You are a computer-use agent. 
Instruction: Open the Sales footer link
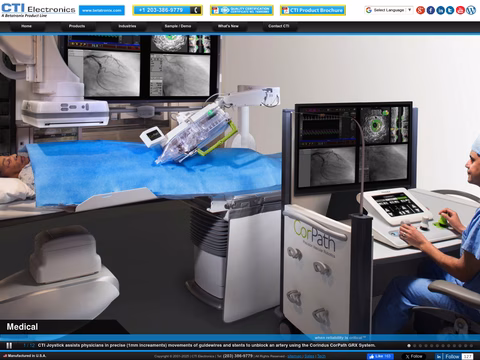(x=309, y=356)
